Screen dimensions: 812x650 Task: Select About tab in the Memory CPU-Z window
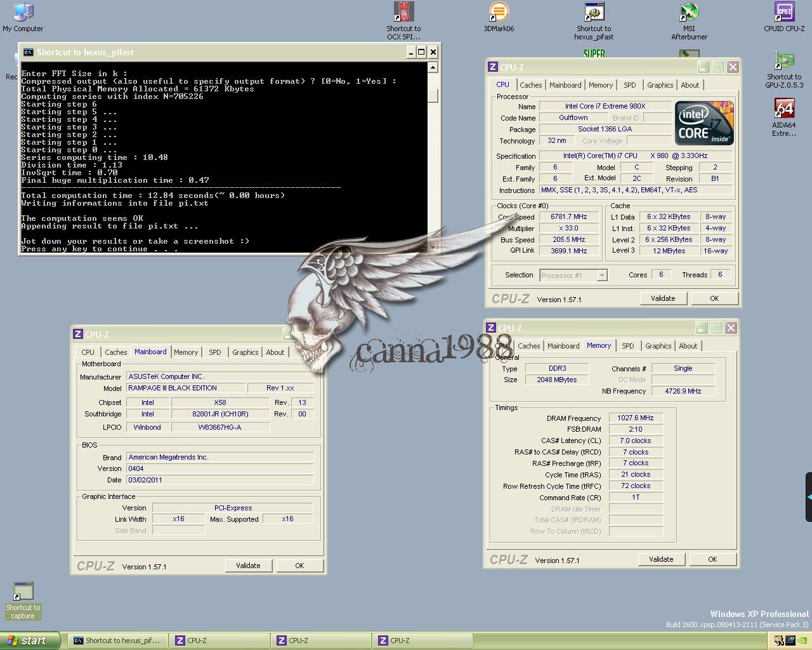tap(688, 346)
